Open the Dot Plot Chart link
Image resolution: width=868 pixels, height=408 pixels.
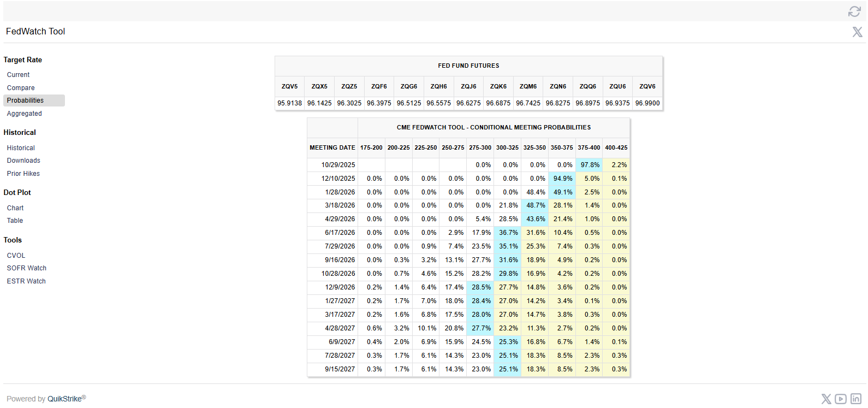(15, 208)
